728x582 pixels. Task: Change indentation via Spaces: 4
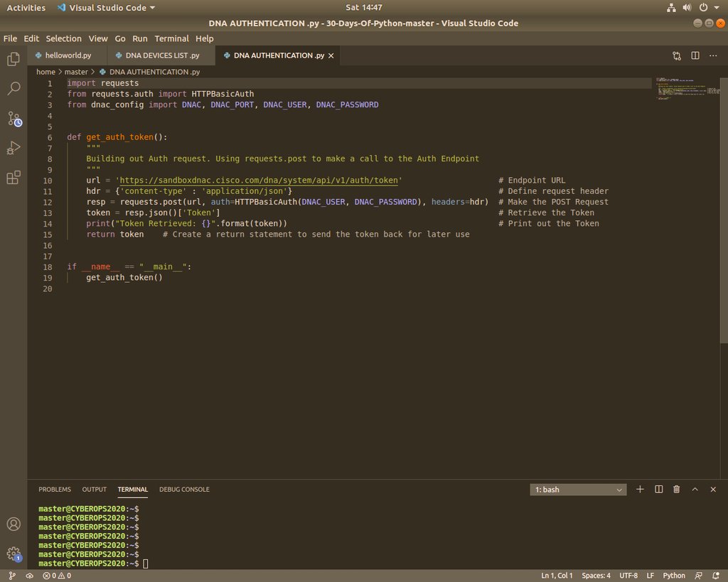tap(596, 576)
